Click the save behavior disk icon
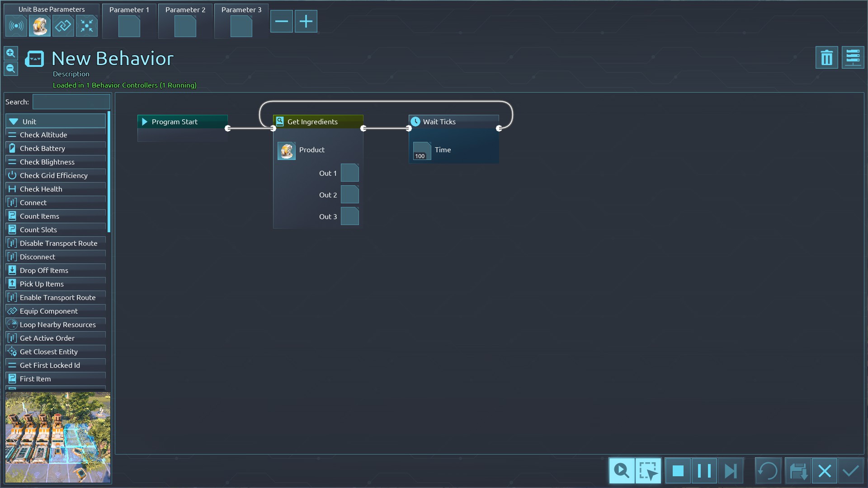 [x=798, y=471]
